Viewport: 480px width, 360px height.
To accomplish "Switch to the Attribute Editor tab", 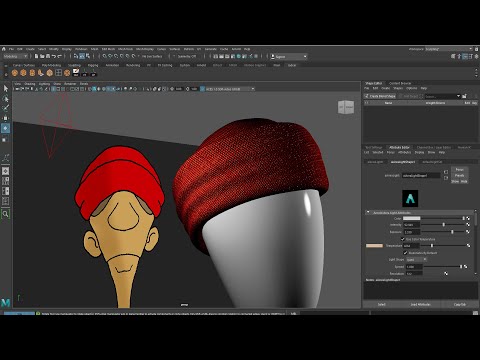I will tap(399, 147).
